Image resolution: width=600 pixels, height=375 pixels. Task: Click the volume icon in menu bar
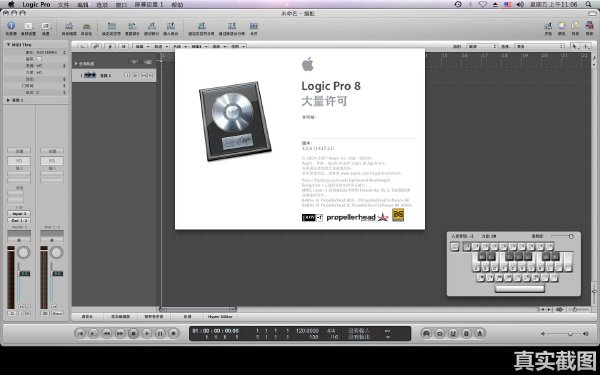[520, 5]
